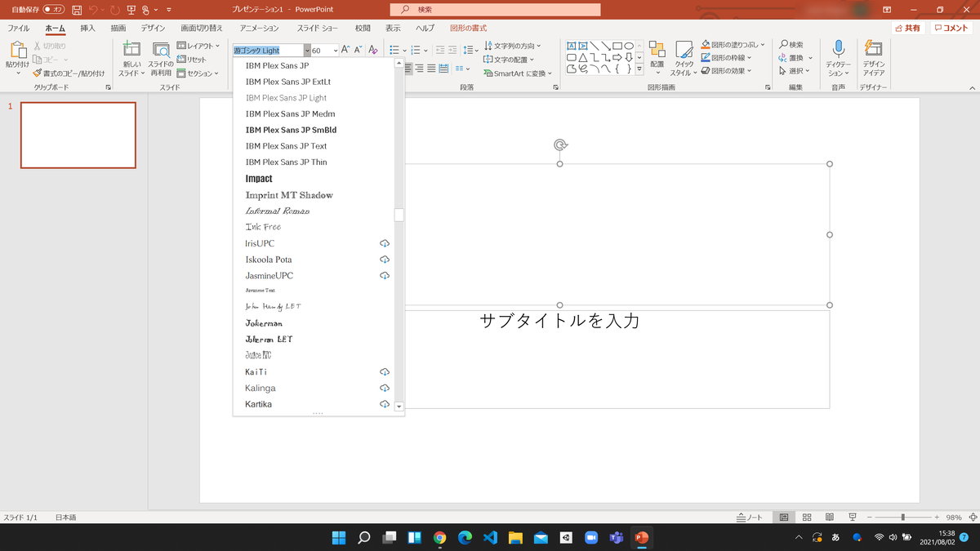Screen dimensions: 980x551
Task: Open the Shape Format (図形の書式) tab
Action: [469, 29]
